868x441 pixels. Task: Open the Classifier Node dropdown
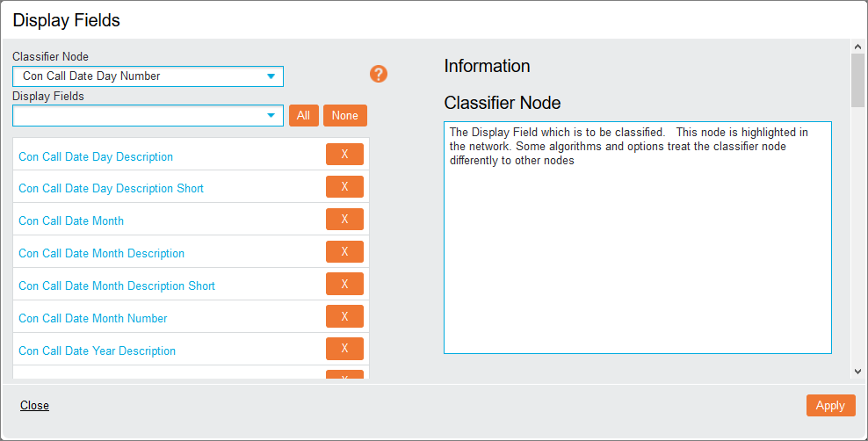pos(271,76)
